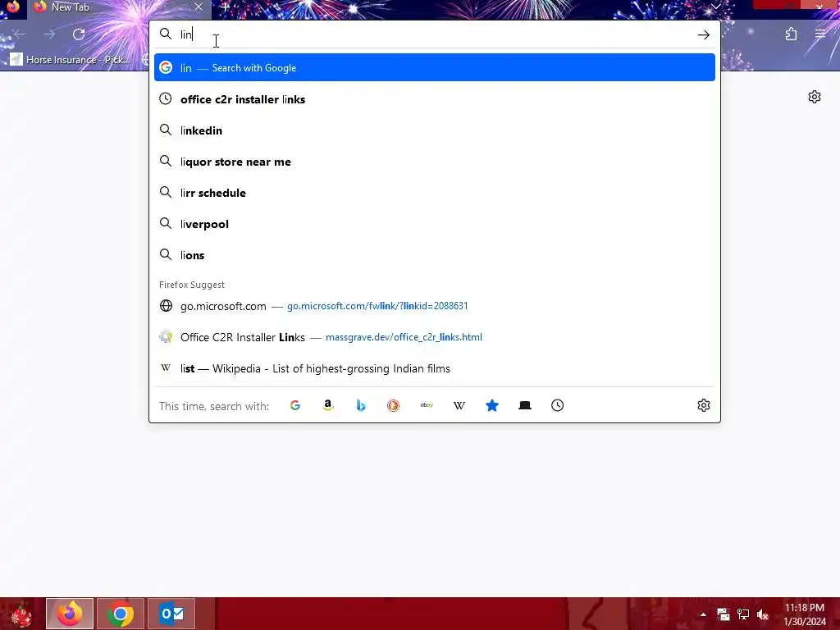Select the New Tab tab
The width and height of the screenshot is (840, 630).
119,7
